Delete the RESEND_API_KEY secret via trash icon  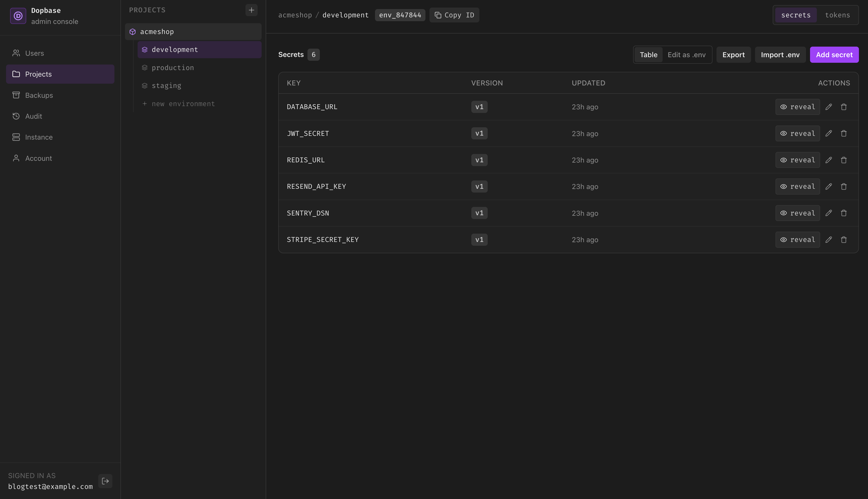[844, 186]
